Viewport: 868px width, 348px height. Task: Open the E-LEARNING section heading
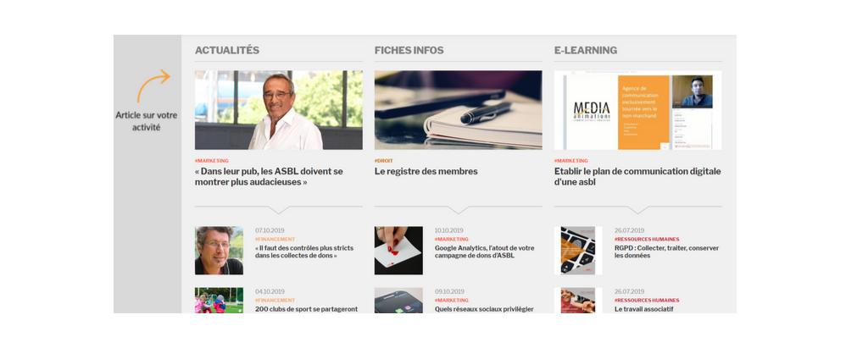click(586, 50)
